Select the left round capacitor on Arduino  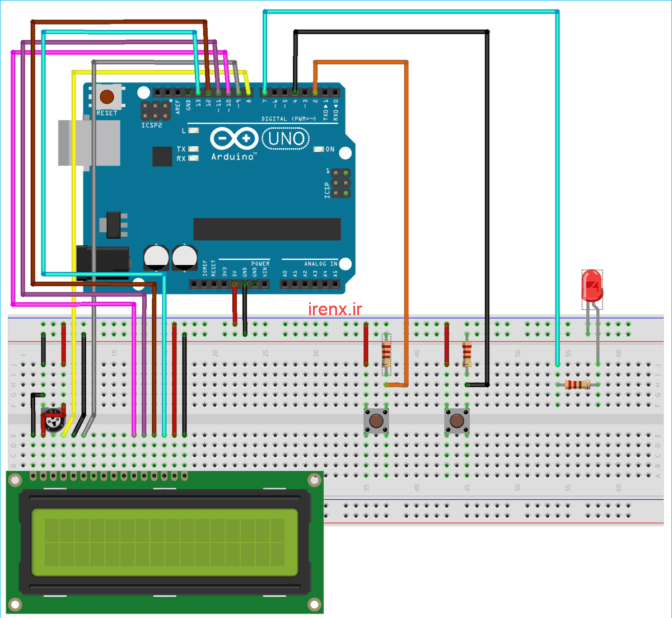pos(156,257)
